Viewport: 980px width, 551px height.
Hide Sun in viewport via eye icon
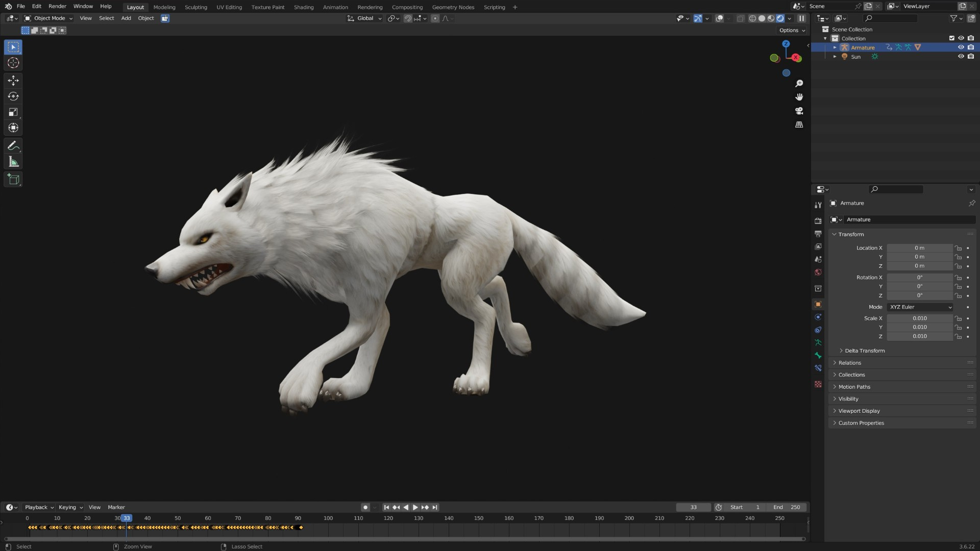pos(961,57)
